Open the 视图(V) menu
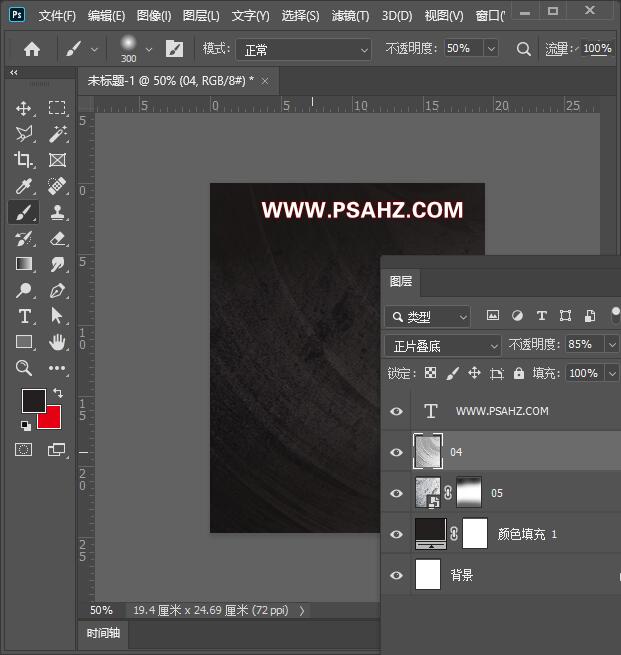This screenshot has width=621, height=655. (444, 16)
